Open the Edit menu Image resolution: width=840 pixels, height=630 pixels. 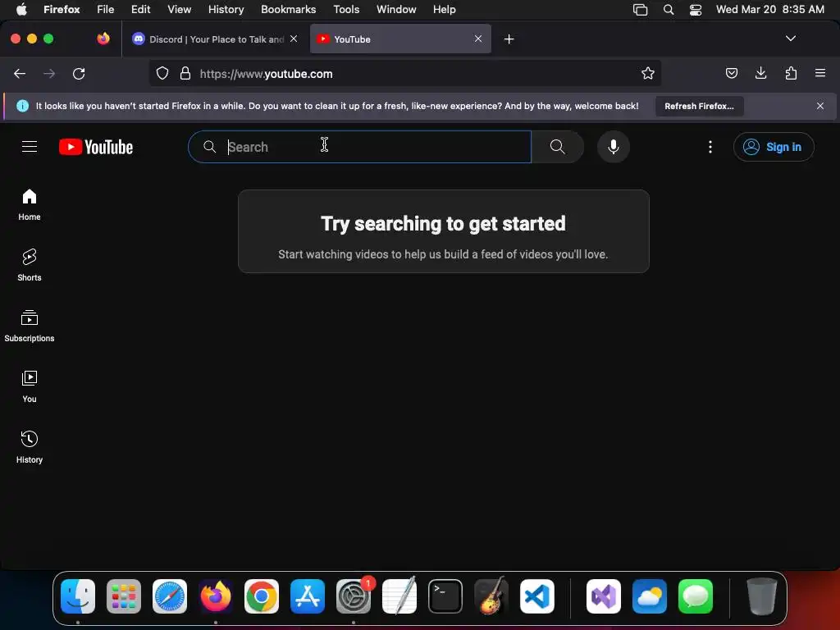(x=140, y=9)
